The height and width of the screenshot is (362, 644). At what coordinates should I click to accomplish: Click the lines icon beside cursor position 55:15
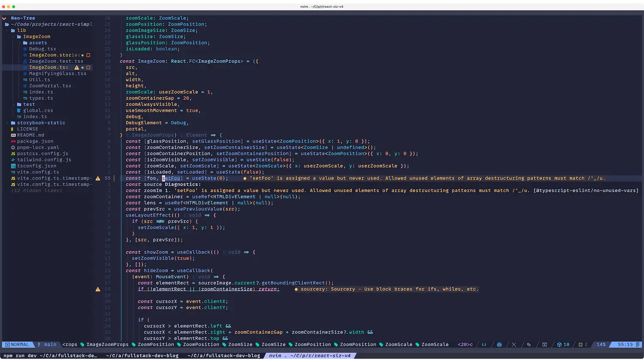coord(638,344)
